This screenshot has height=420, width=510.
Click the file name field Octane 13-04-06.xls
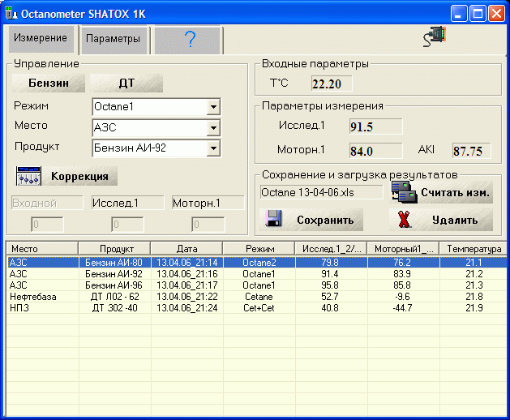322,192
